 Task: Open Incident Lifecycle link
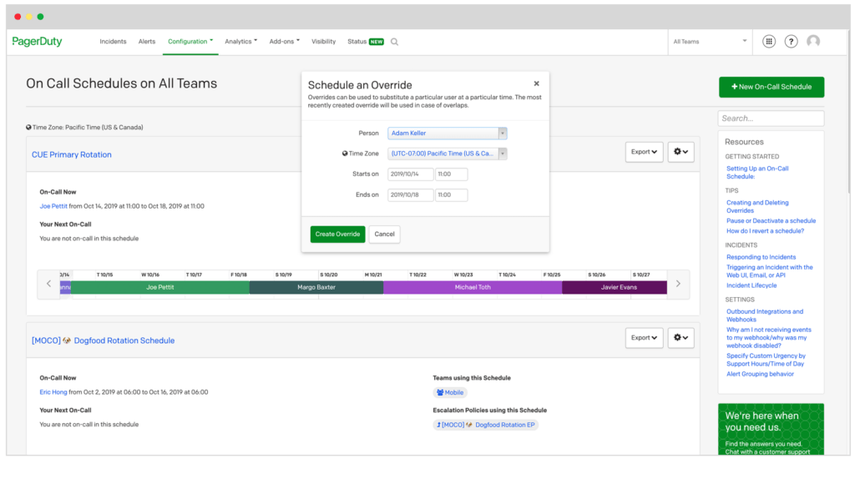(x=751, y=285)
